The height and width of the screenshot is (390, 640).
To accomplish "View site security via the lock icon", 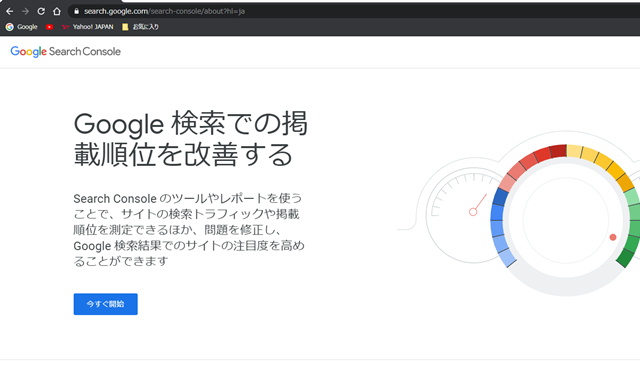I will [x=76, y=11].
